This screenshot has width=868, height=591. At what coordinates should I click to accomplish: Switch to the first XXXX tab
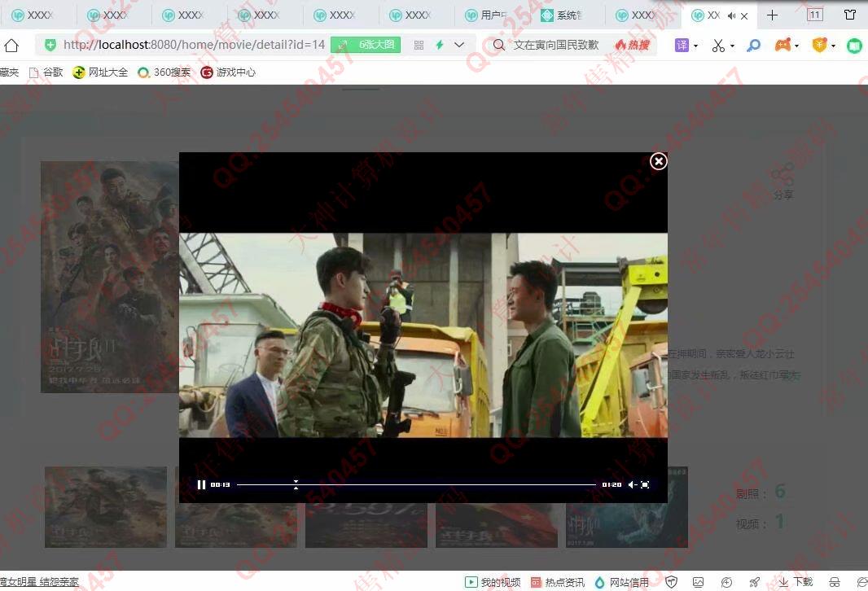pyautogui.click(x=37, y=15)
